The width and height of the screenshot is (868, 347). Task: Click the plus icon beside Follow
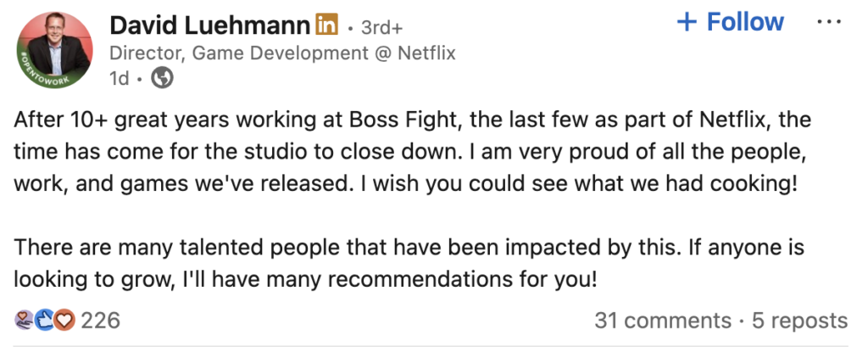(687, 23)
